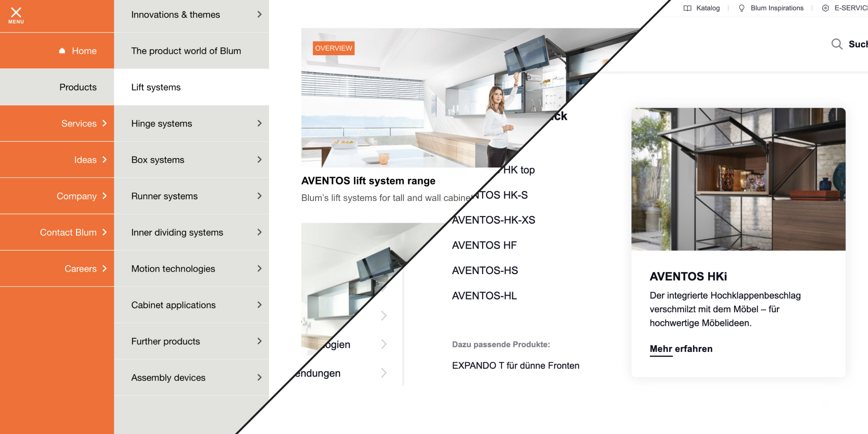Open The product world of Blum

pyautogui.click(x=192, y=50)
